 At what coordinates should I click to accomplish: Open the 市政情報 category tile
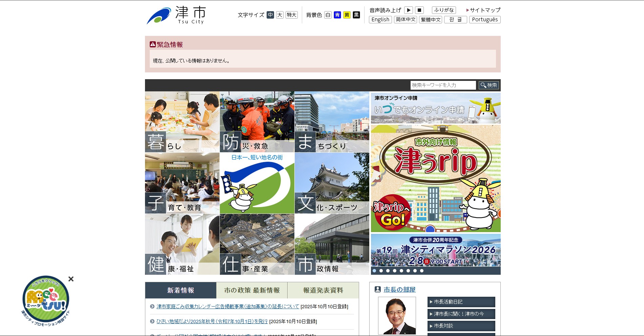332,244
